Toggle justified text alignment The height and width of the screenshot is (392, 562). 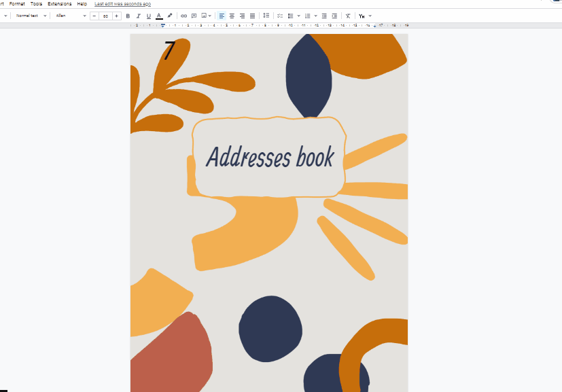pyautogui.click(x=251, y=16)
